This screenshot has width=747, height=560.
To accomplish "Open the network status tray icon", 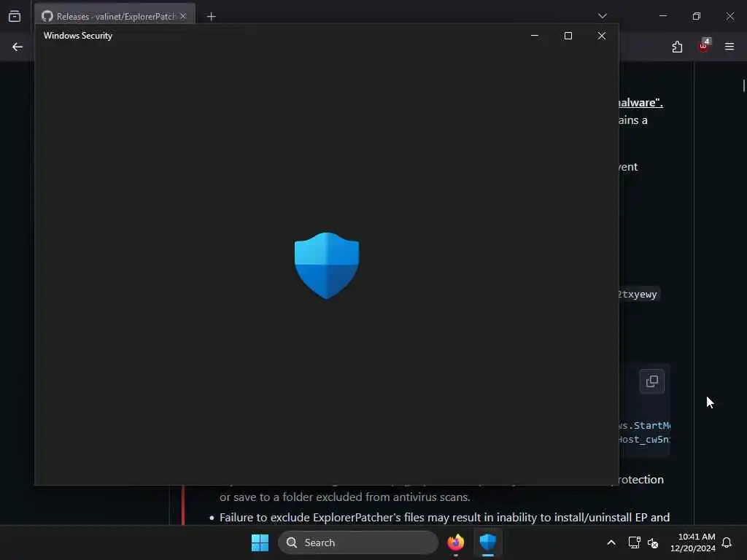I will coord(634,542).
